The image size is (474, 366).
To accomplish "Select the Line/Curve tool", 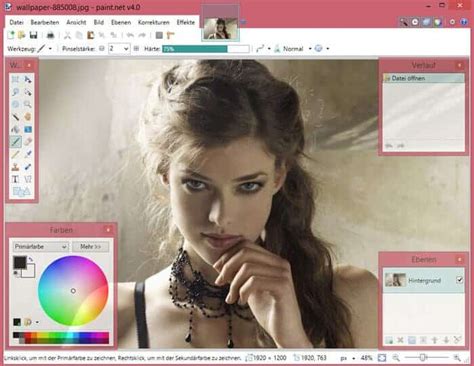I will click(28, 179).
